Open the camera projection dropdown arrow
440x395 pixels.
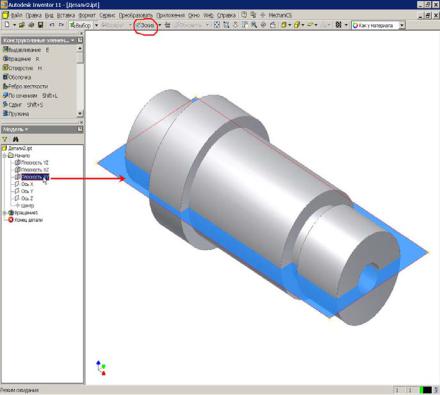[303, 25]
